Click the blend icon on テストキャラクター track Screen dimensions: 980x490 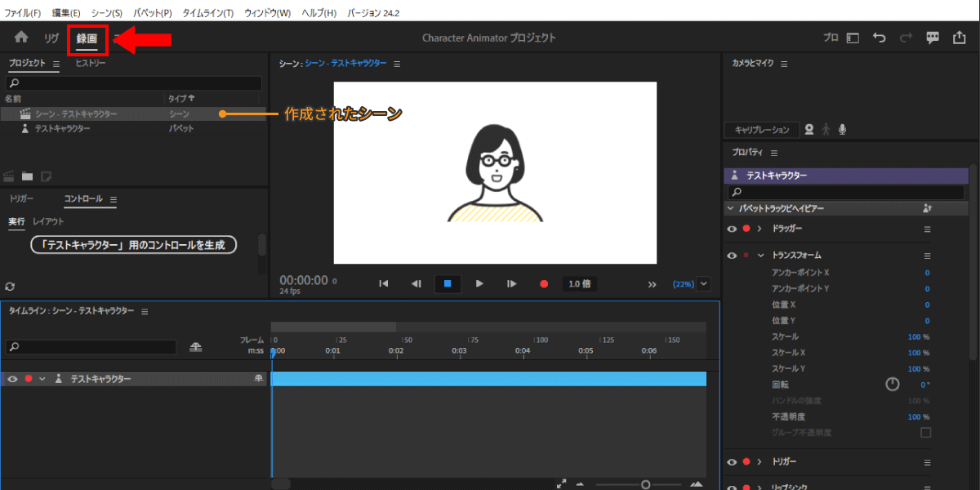click(x=259, y=379)
